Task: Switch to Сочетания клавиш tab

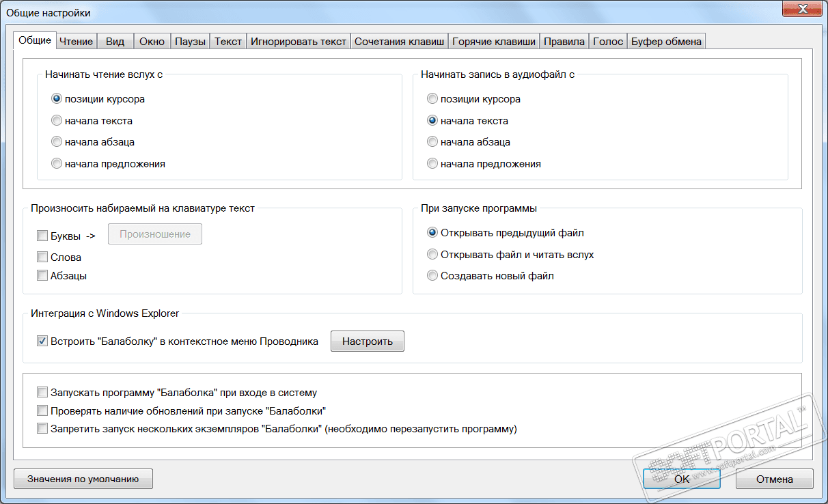Action: click(399, 41)
